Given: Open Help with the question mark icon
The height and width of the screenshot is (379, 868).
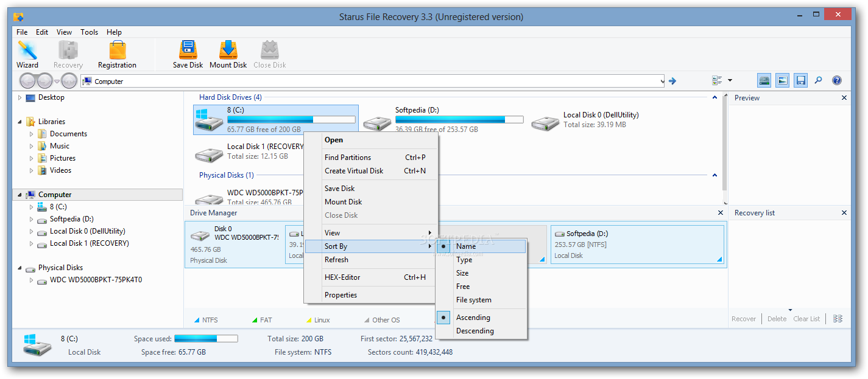Looking at the screenshot, I should click(836, 80).
